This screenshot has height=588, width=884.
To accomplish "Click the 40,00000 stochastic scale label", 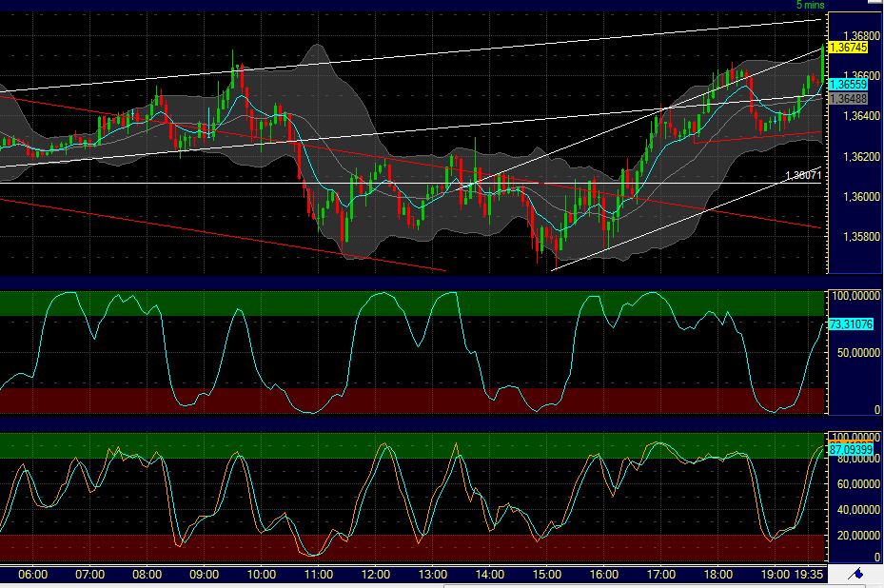I will click(858, 510).
